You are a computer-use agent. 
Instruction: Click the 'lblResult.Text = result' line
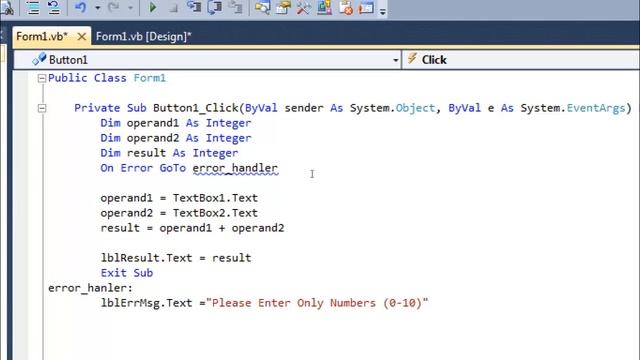pos(176,258)
